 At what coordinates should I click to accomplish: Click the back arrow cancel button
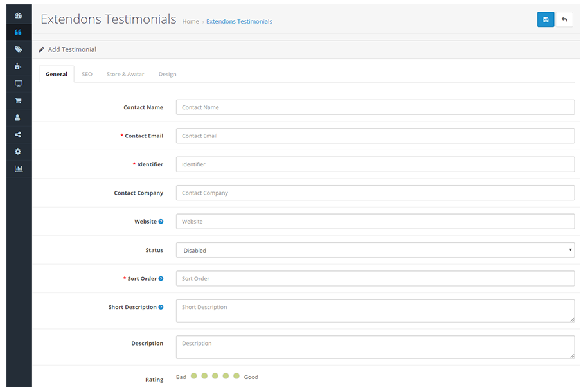(x=564, y=19)
